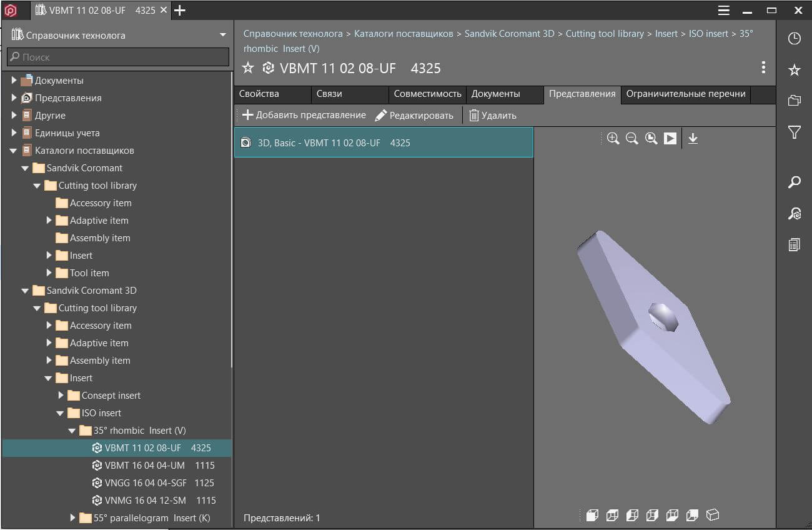Click the Документы folder icon in tree

(x=26, y=81)
